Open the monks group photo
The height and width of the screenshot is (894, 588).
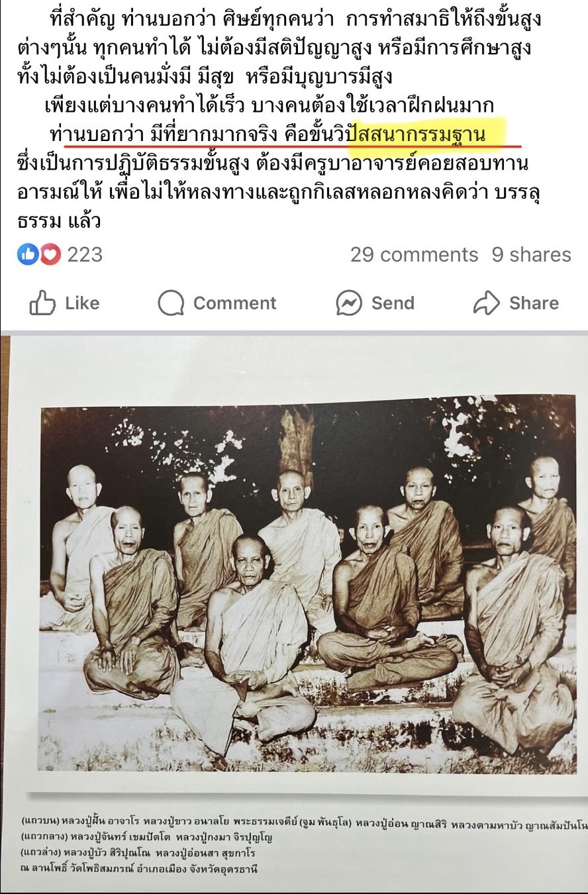coord(309,583)
